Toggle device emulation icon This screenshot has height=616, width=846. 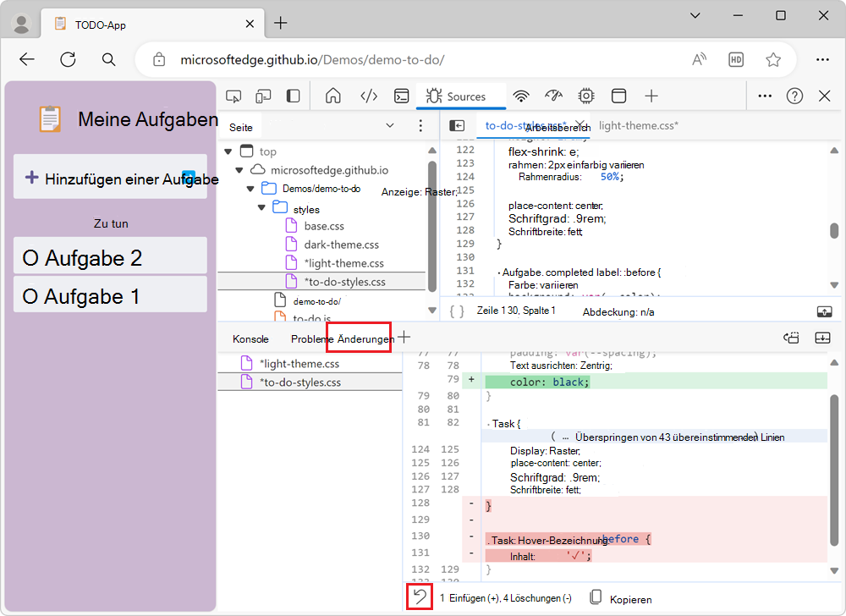(263, 96)
